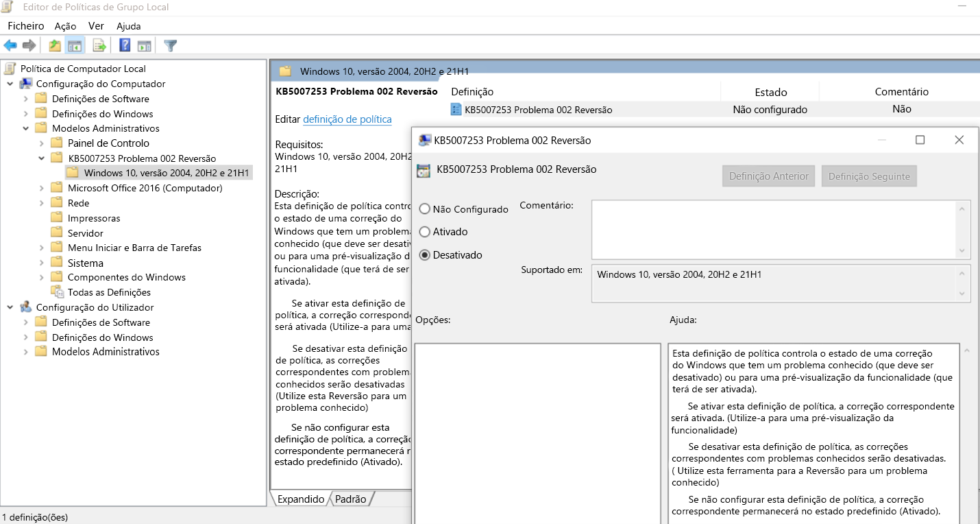Click the blue Back arrow in toolbar

tap(10, 46)
